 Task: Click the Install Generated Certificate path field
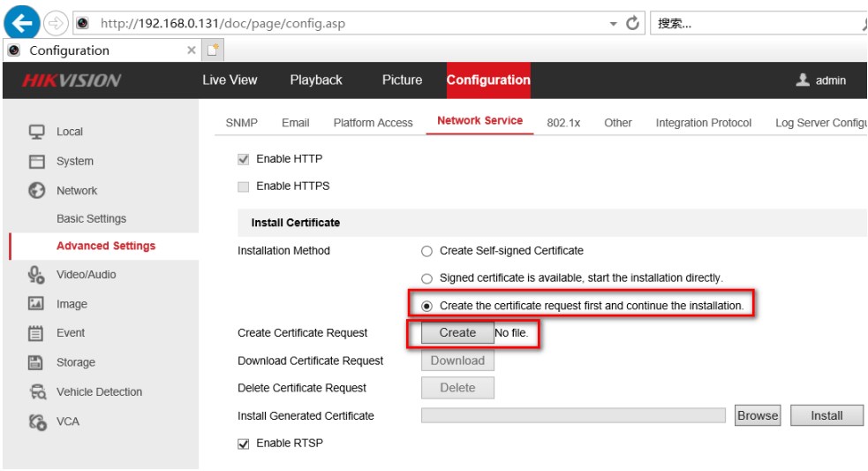coord(576,415)
